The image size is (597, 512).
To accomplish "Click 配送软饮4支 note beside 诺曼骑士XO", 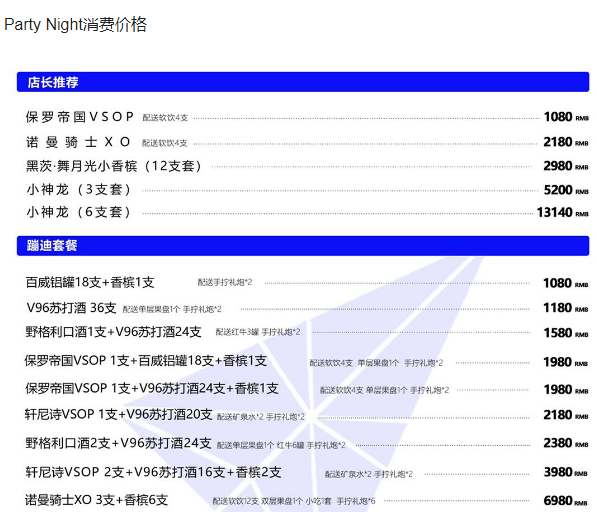I will (x=165, y=143).
